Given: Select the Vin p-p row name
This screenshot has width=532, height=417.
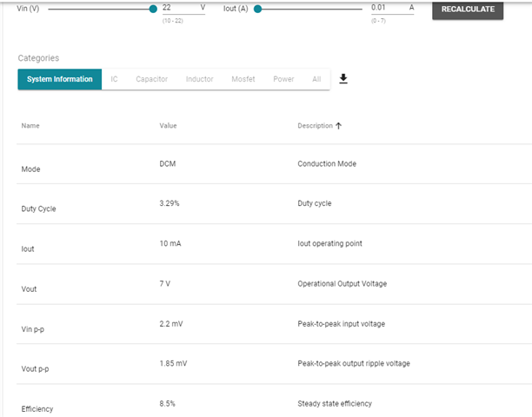Looking at the screenshot, I should tap(32, 329).
